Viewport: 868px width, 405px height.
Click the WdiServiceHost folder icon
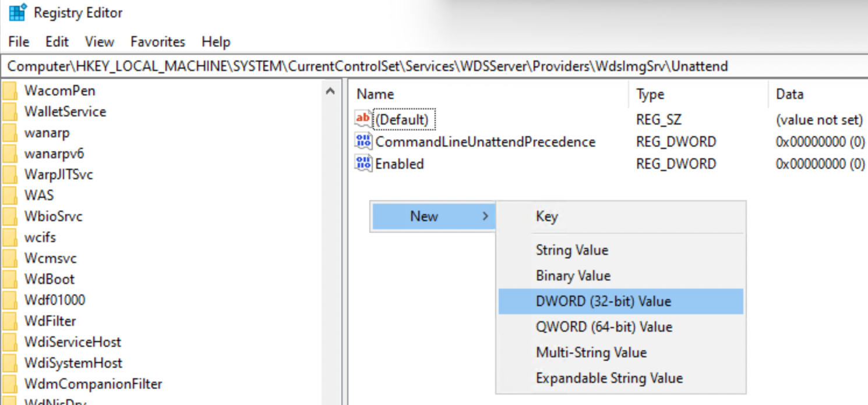coord(10,342)
